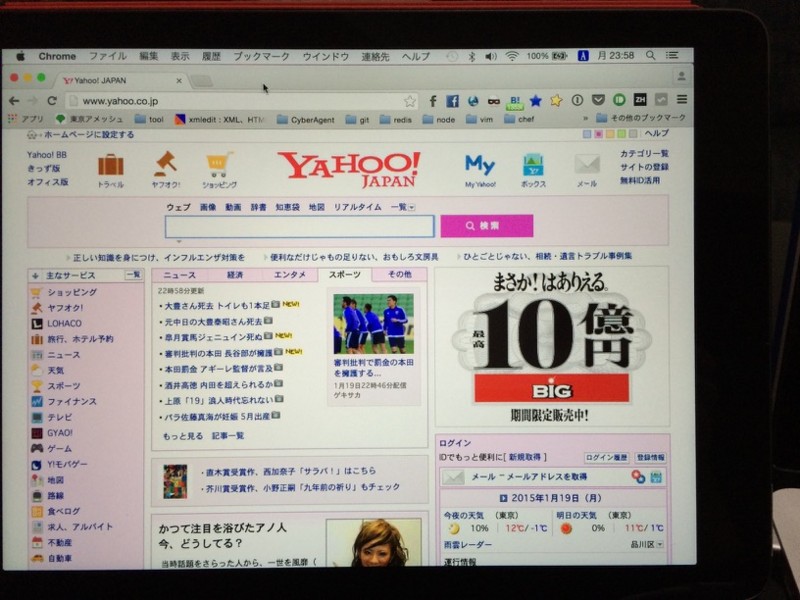Screen dimensions: 800x600
Task: Open the redis bookmark folder
Action: point(396,120)
